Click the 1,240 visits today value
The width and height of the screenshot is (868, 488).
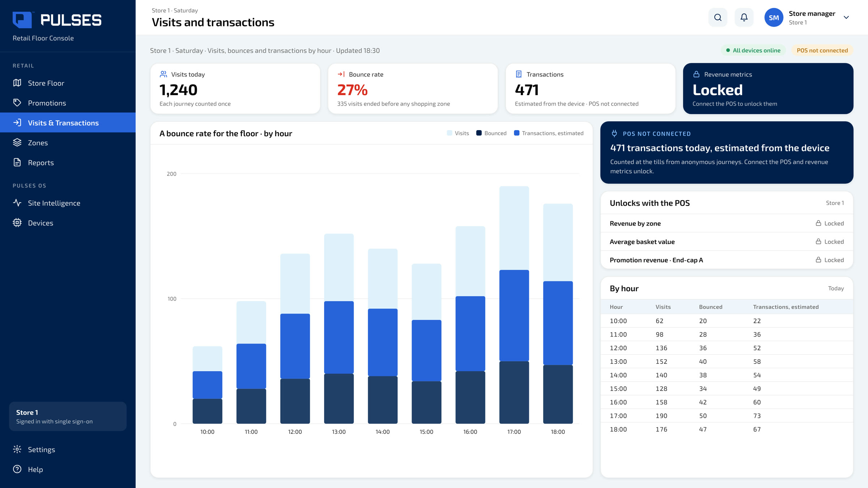coord(178,90)
